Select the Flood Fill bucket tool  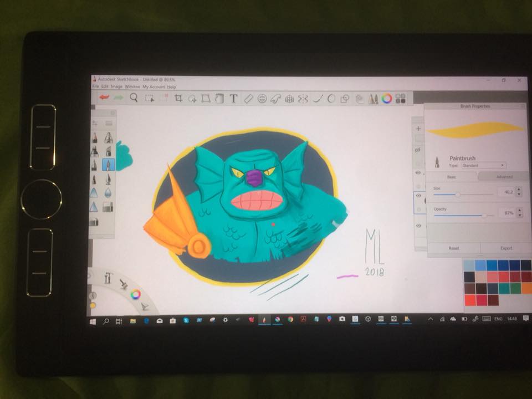219,99
